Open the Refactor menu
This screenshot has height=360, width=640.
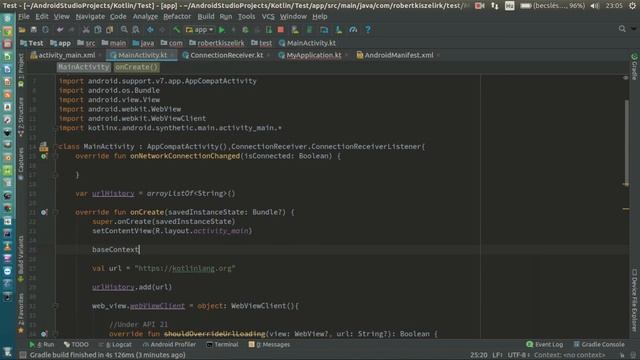click(x=177, y=16)
